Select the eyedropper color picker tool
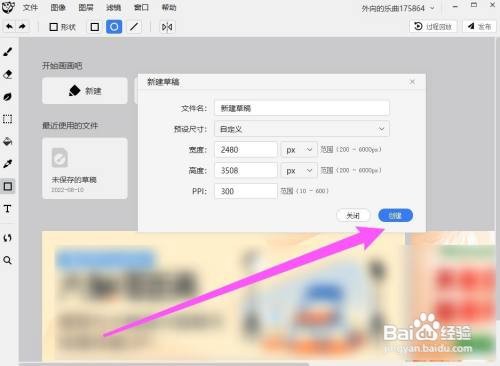The width and height of the screenshot is (500, 366). 8,164
